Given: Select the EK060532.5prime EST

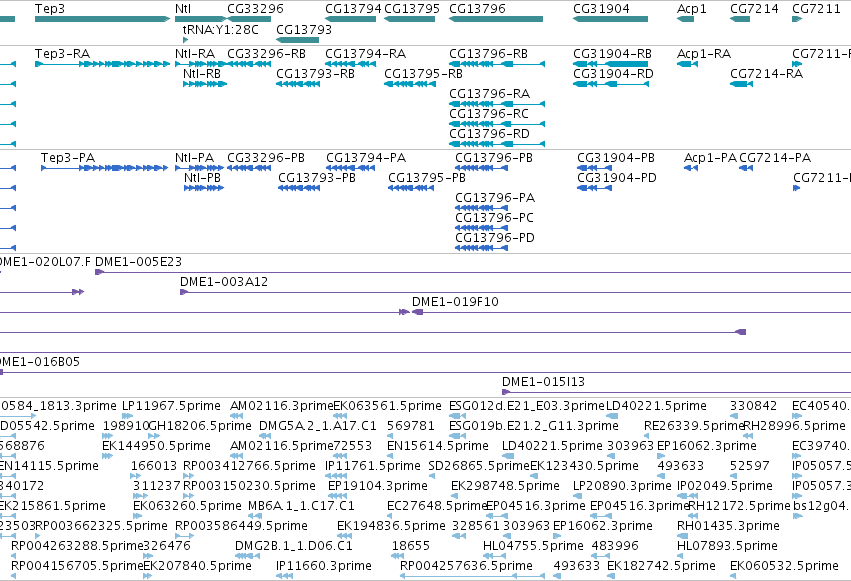Looking at the screenshot, I should click(733, 576).
